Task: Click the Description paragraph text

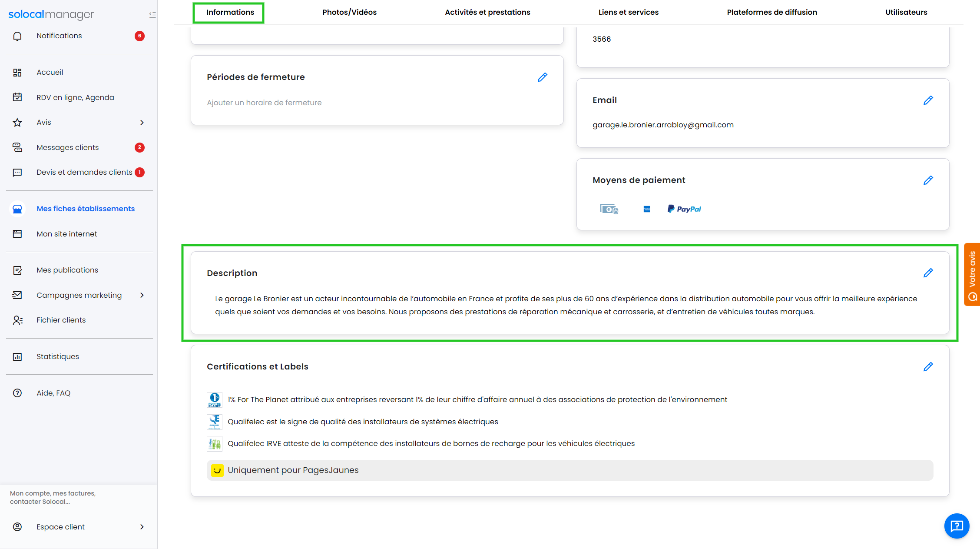Action: (x=566, y=305)
